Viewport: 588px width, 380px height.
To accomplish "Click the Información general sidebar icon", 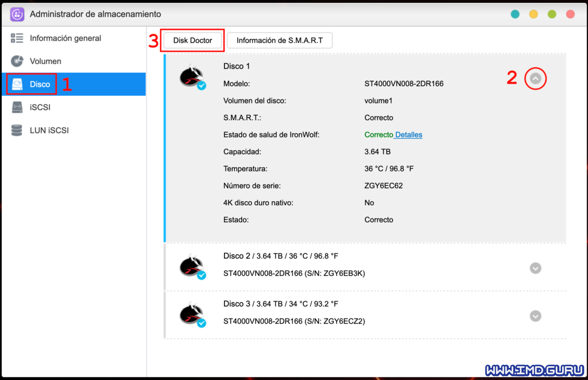I will click(x=17, y=39).
